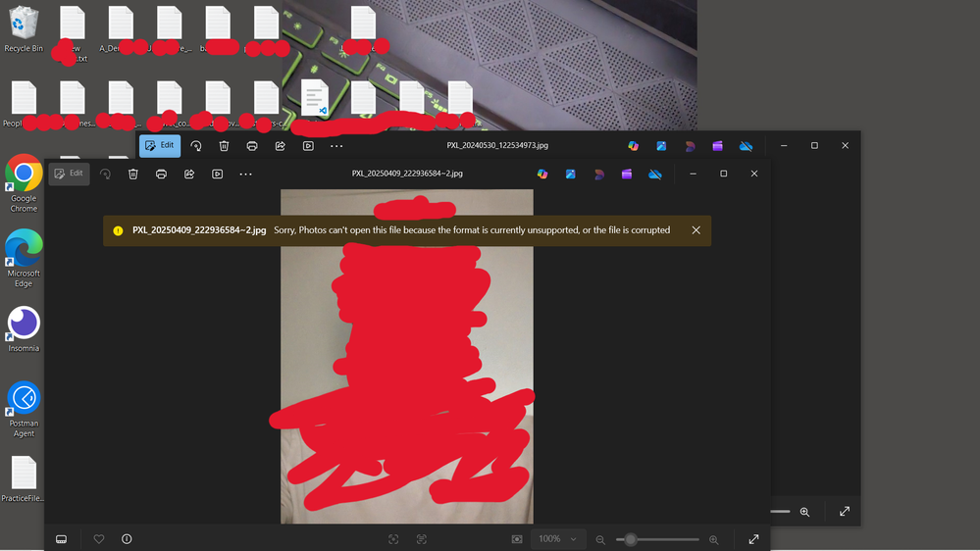Screen dimensions: 980x551
Task: Click disabled Edit button in the front window
Action: point(70,174)
